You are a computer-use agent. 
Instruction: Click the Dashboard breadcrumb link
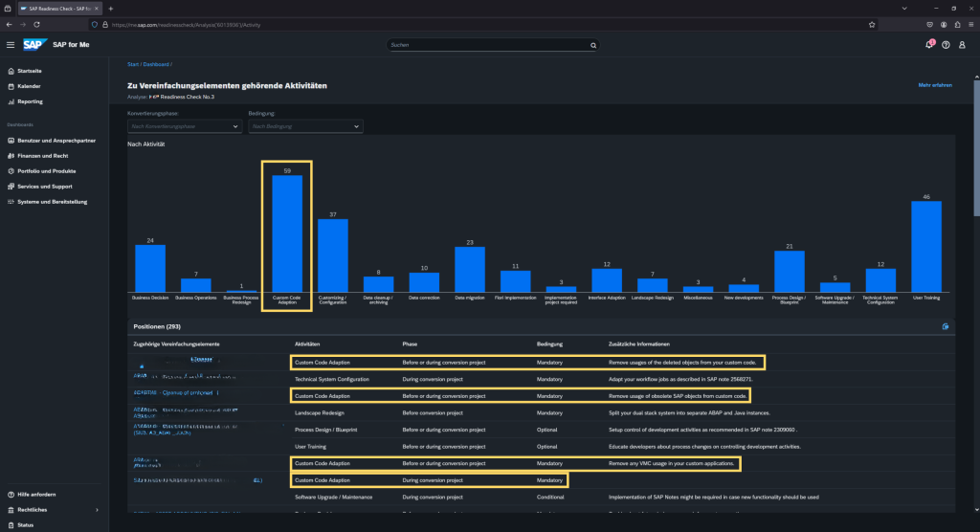tap(156, 64)
